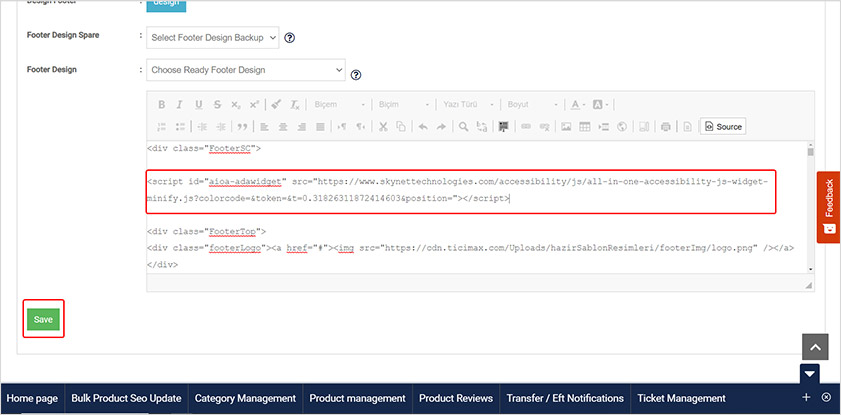This screenshot has height=415, width=841.
Task: Click help icon beside Footer Design dropdown
Action: click(x=356, y=75)
